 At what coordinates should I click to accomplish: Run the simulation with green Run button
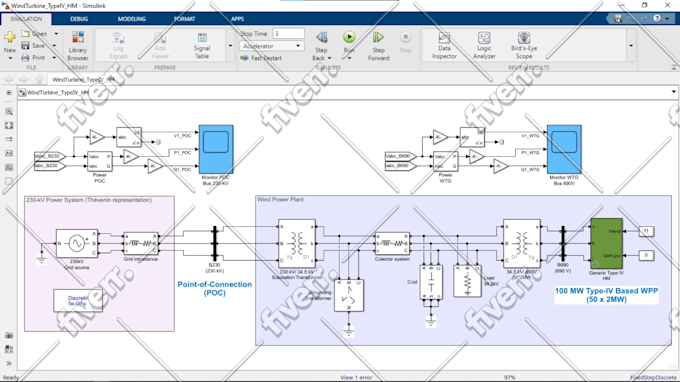[349, 37]
